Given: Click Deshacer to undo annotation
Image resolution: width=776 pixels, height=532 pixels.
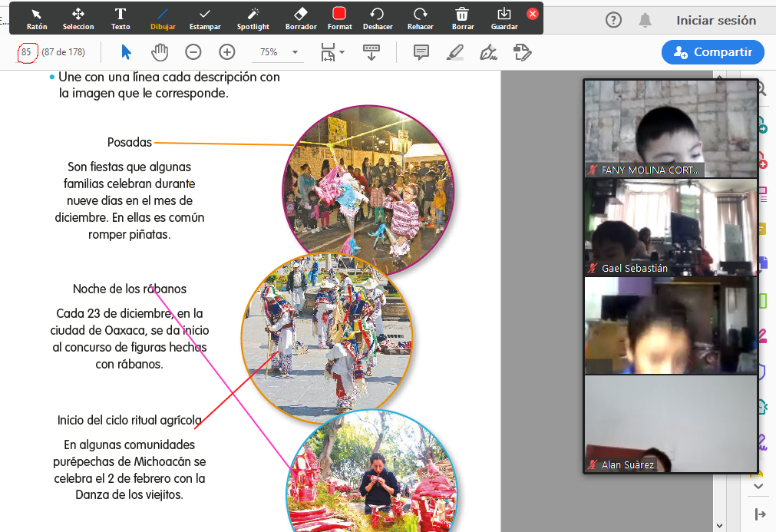Looking at the screenshot, I should pyautogui.click(x=377, y=18).
